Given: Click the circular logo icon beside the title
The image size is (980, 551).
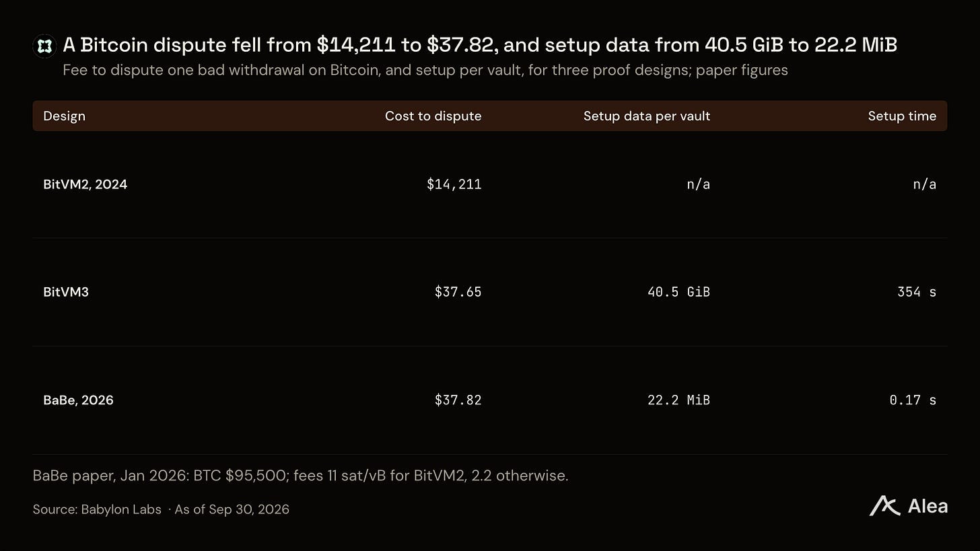Looking at the screenshot, I should 44,46.
